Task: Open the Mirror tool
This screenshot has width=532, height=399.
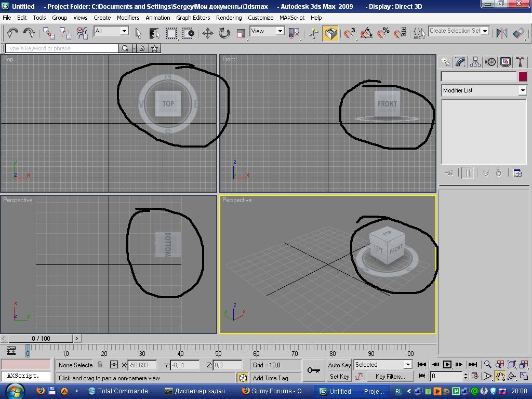Action: (x=501, y=33)
